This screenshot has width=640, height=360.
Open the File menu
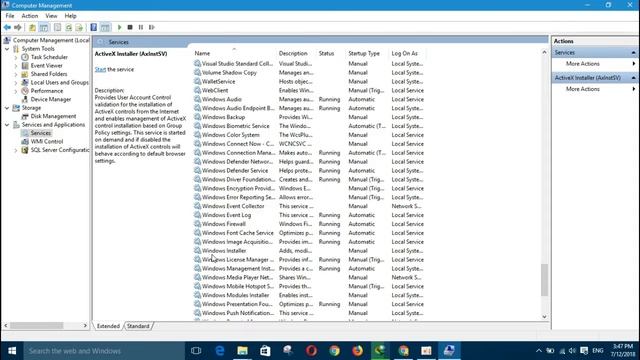pyautogui.click(x=10, y=16)
